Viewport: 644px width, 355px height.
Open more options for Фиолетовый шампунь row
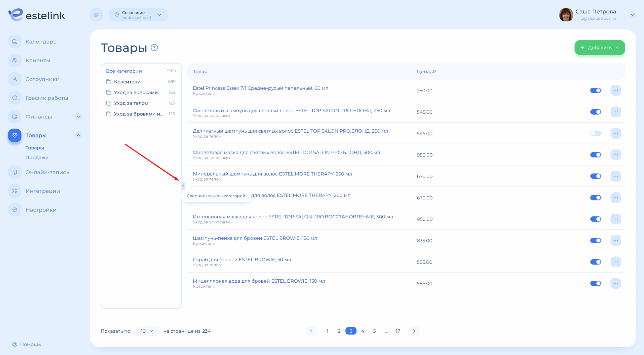click(616, 112)
